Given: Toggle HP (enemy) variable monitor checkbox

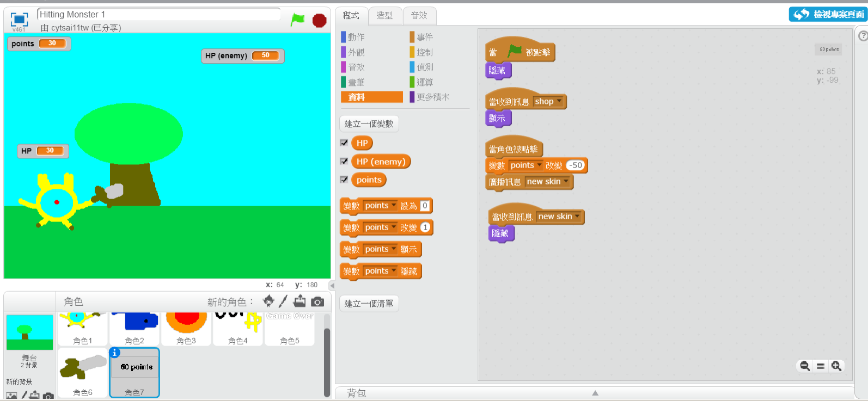Looking at the screenshot, I should (x=344, y=161).
